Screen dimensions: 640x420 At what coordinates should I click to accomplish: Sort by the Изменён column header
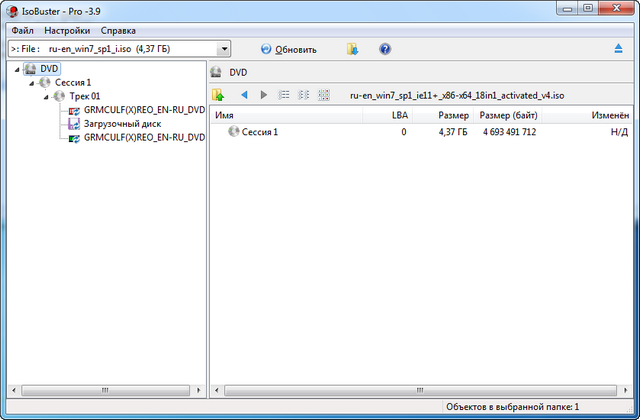pos(587,116)
